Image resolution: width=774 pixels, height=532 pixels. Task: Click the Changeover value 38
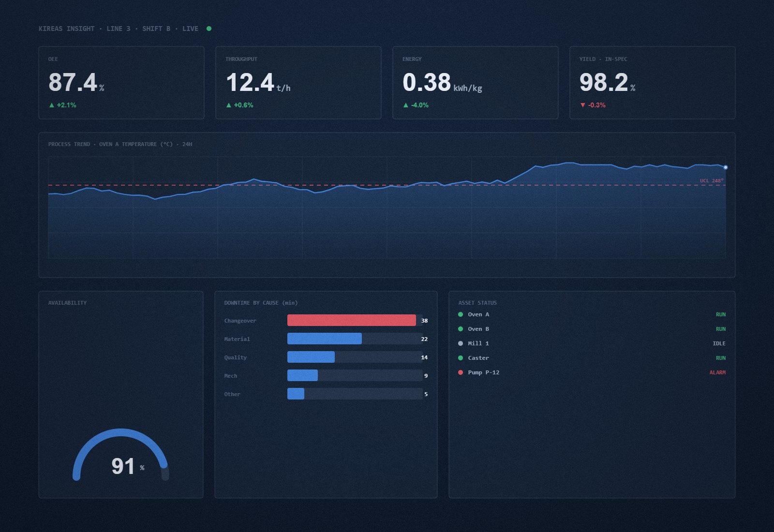[x=424, y=321]
